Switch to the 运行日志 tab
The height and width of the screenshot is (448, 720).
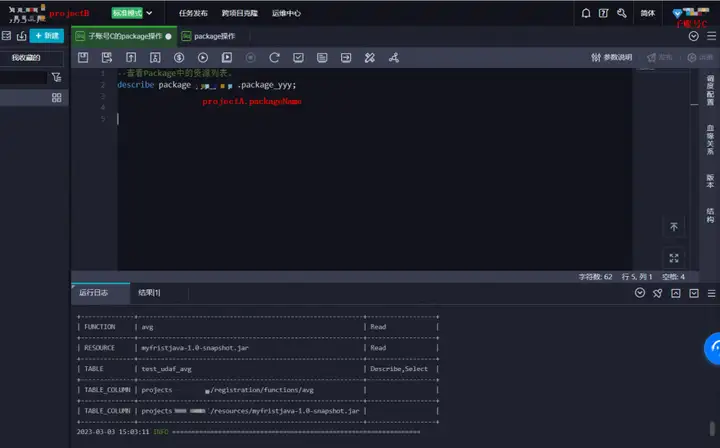pyautogui.click(x=101, y=293)
